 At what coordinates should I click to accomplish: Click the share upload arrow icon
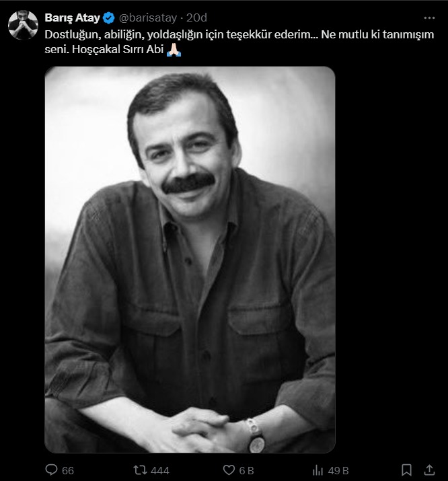coord(429,470)
